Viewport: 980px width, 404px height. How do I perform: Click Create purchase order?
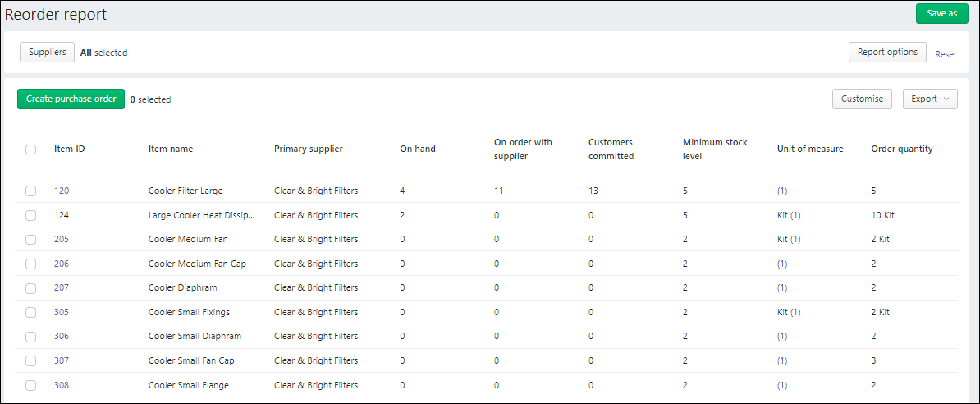pyautogui.click(x=71, y=99)
